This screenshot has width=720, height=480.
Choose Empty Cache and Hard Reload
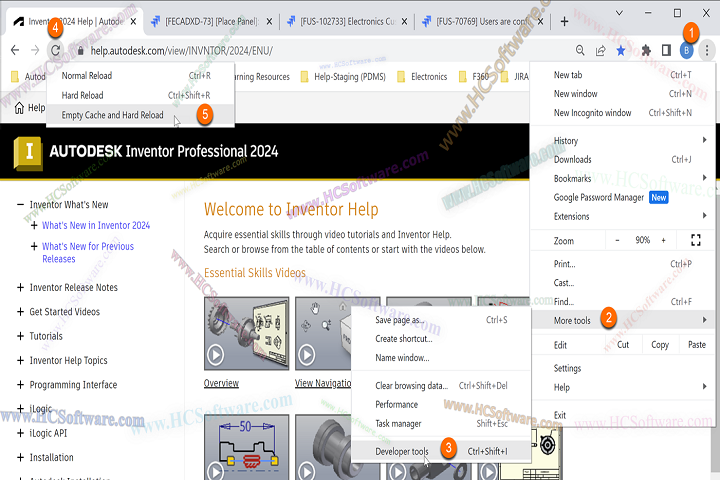coord(141,115)
